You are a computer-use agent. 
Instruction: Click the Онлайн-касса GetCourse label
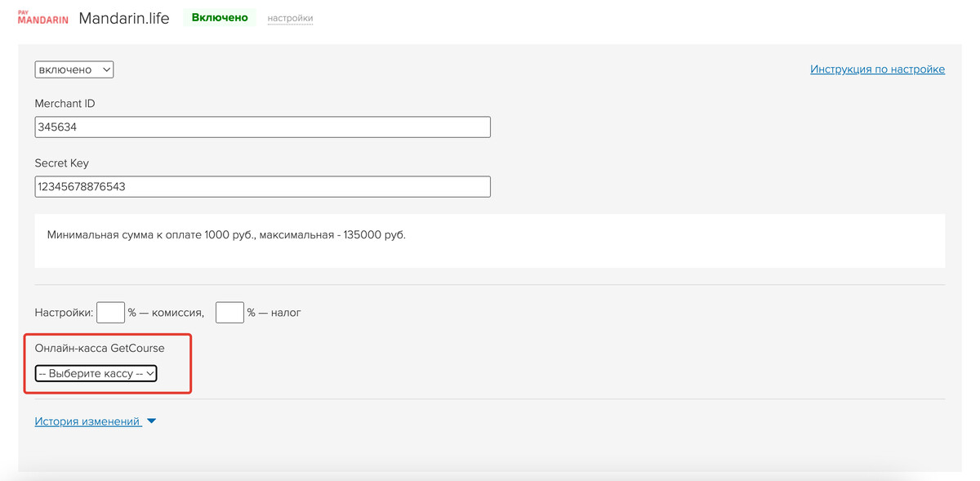[100, 348]
